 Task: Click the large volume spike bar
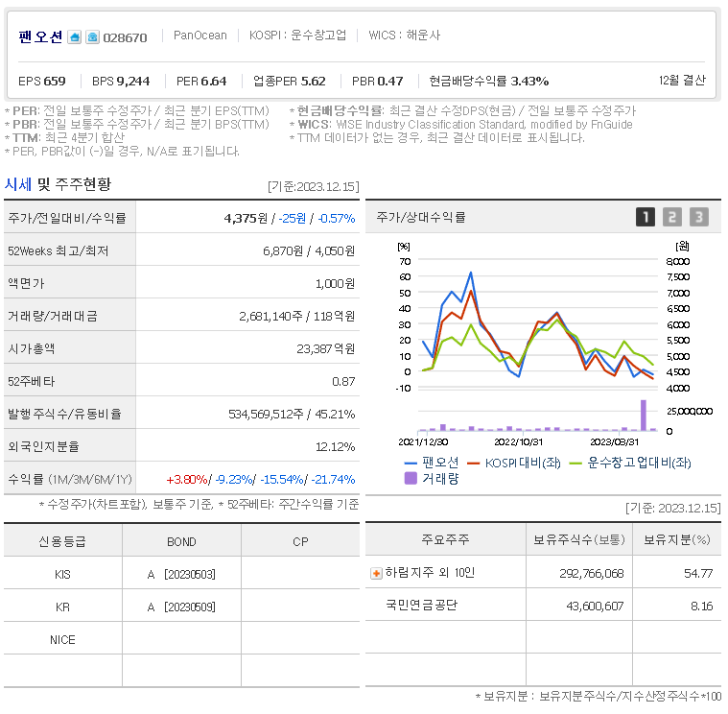tap(644, 416)
